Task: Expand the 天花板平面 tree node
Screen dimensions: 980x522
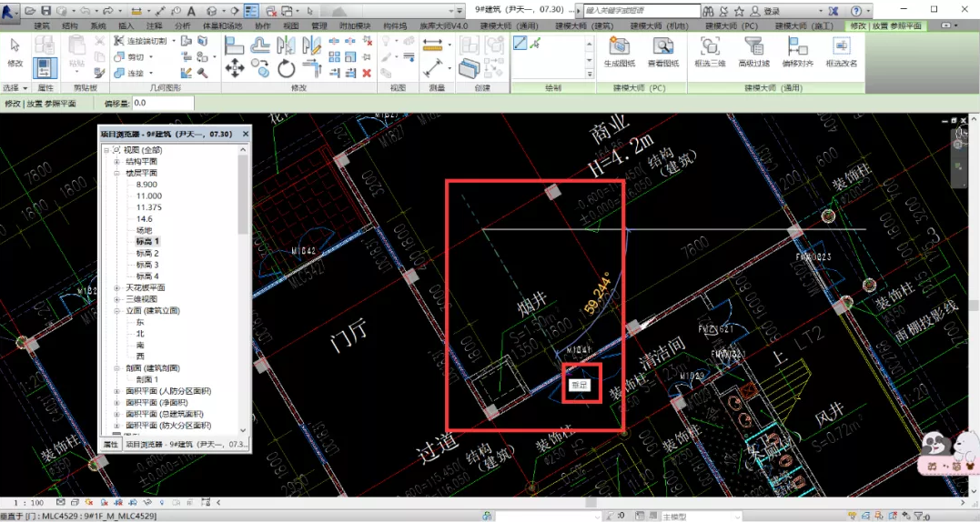Action: [116, 287]
